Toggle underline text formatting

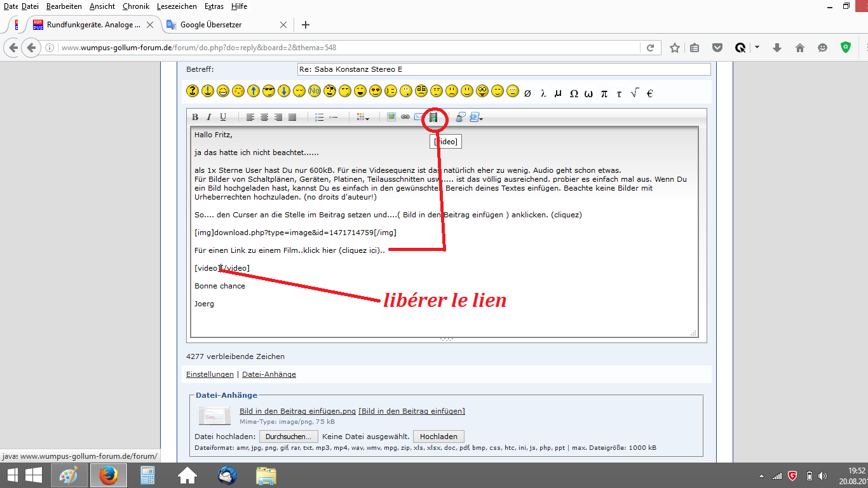223,117
